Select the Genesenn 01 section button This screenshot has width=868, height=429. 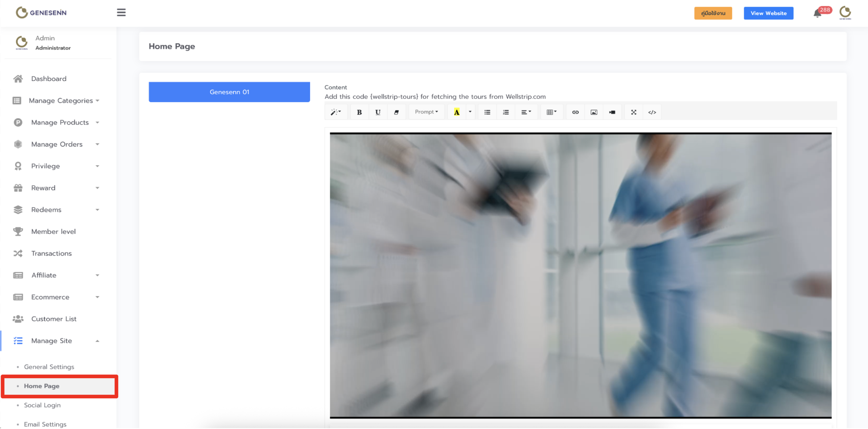(x=229, y=92)
